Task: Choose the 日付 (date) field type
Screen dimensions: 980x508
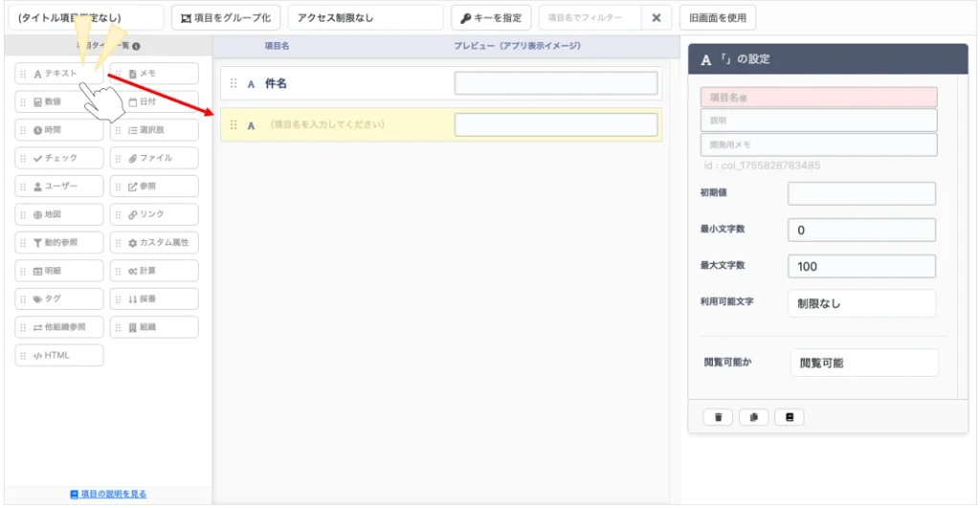Action: point(154,101)
